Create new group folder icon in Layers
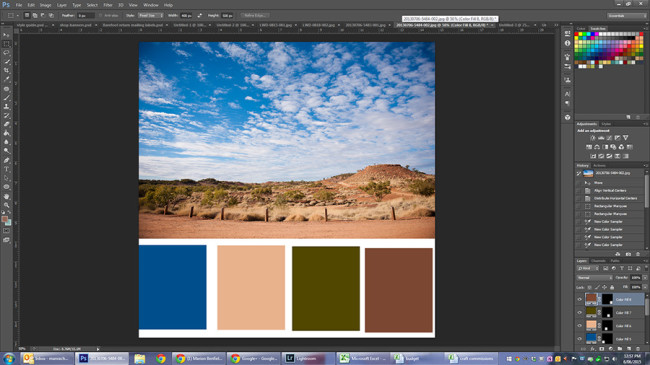Image resolution: width=650 pixels, height=365 pixels. tap(620, 349)
